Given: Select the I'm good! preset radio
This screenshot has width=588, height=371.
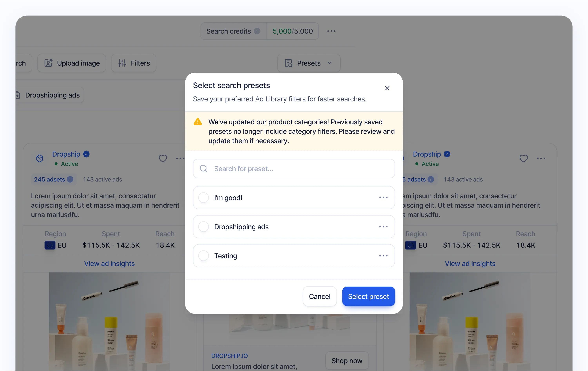Looking at the screenshot, I should [203, 198].
